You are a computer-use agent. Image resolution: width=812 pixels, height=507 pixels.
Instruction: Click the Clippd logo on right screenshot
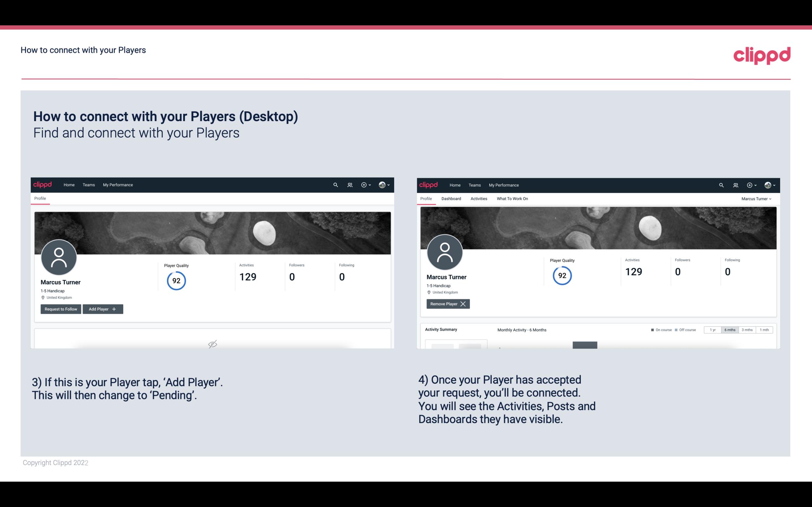(x=429, y=184)
